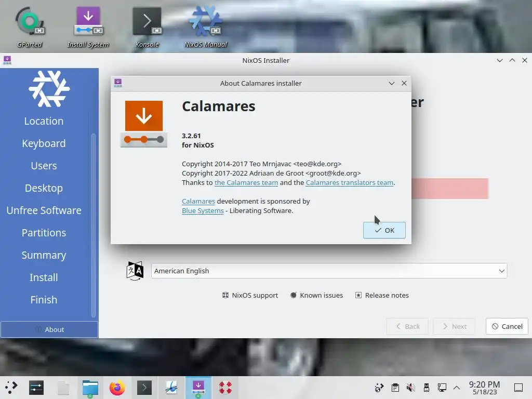The width and height of the screenshot is (532, 399).
Task: Open the NixOS Manual desktop icon
Action: 206,27
